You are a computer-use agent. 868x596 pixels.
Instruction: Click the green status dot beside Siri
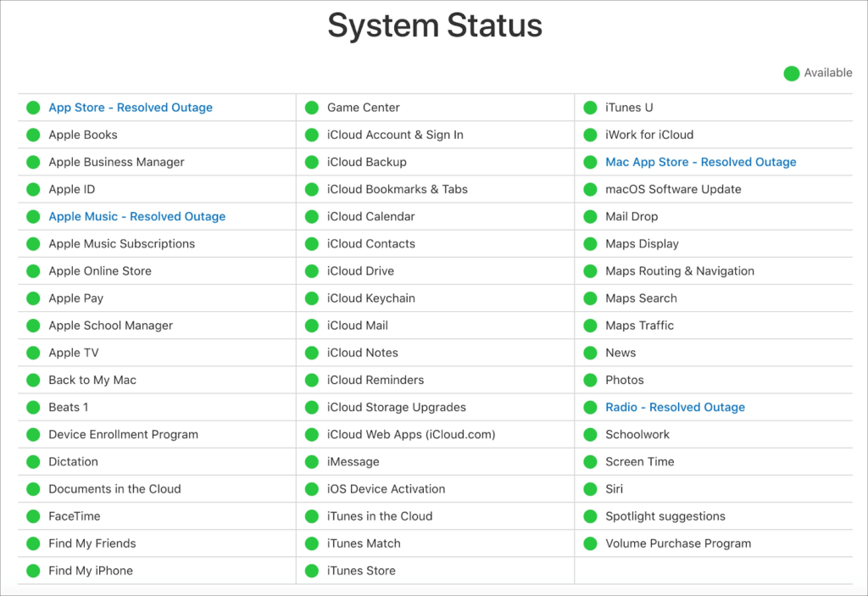(590, 489)
